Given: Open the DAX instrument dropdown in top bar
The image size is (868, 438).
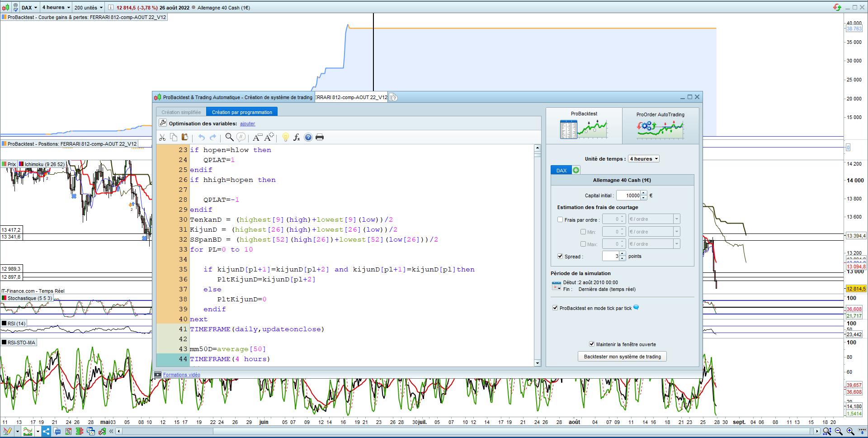Looking at the screenshot, I should [x=29, y=8].
